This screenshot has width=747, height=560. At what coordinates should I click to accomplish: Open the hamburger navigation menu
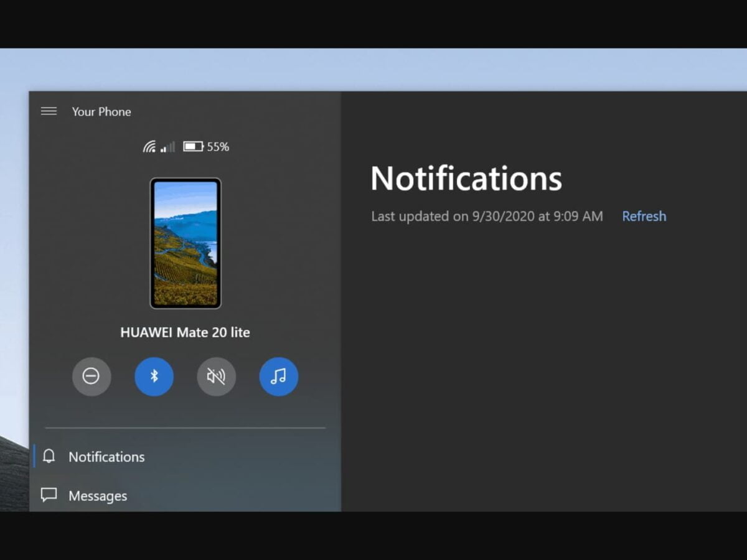click(x=49, y=111)
